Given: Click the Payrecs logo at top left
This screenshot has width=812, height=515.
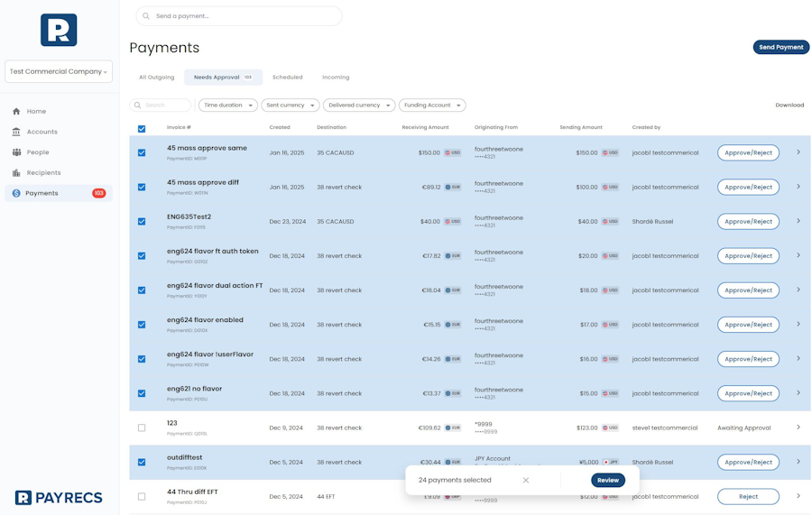Looking at the screenshot, I should click(x=59, y=31).
